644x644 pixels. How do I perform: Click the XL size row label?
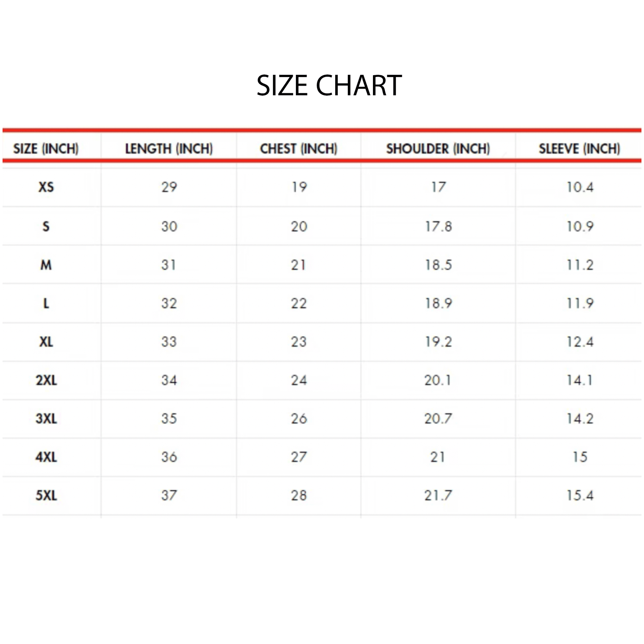pos(46,342)
